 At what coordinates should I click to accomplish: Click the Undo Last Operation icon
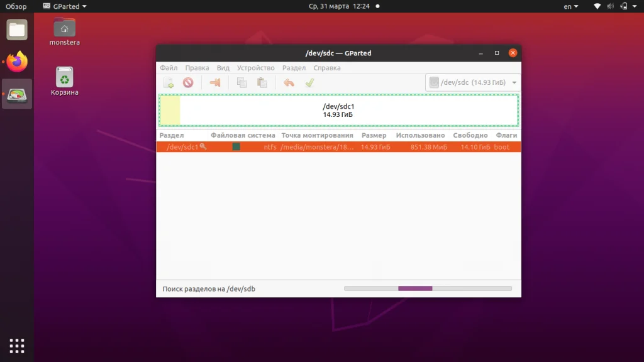tap(289, 82)
